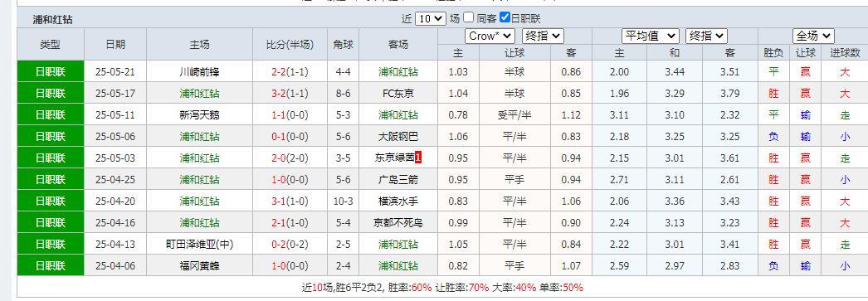The image size is (868, 301).
Task: Open the 终指 dropdown next to Crow*
Action: point(543,36)
